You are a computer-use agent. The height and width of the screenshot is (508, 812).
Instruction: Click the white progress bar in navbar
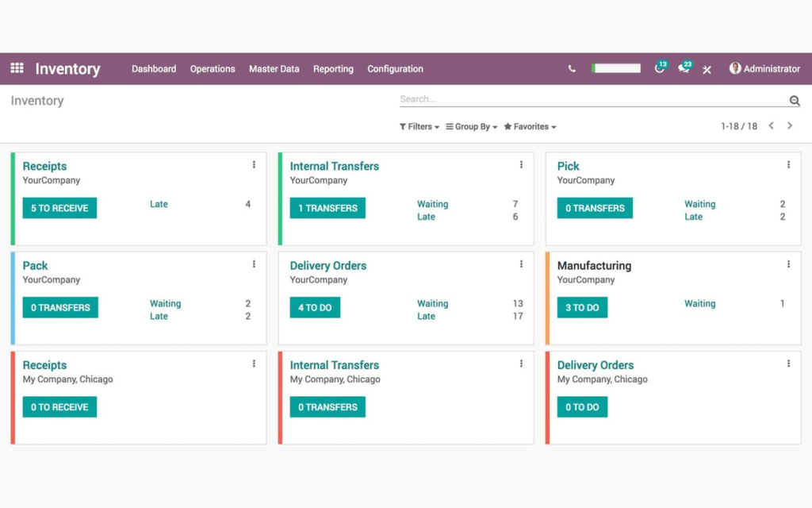tap(615, 68)
